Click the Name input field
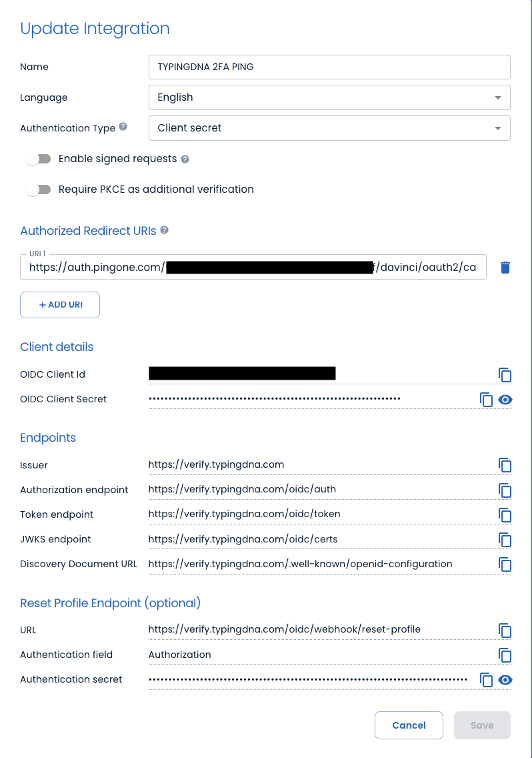 tap(329, 67)
